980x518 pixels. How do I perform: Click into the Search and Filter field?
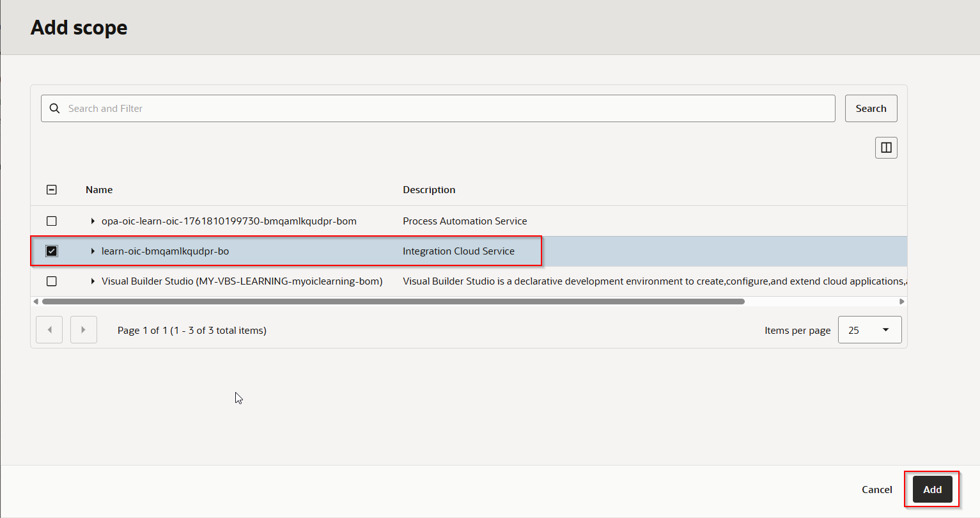click(x=447, y=109)
